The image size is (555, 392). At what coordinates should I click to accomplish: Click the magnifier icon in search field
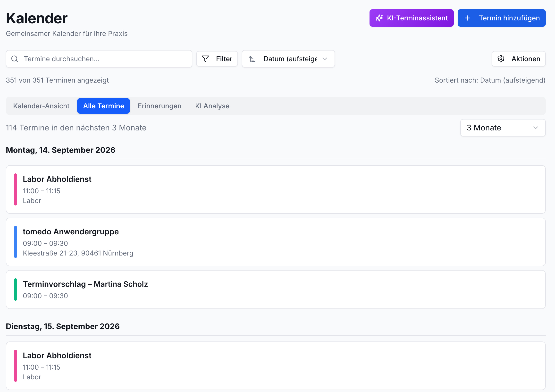[15, 59]
